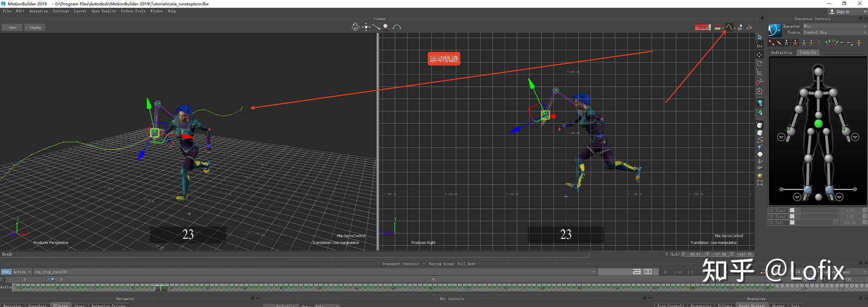Pick the Scale tool
The width and height of the screenshot is (868, 307).
coord(759,73)
